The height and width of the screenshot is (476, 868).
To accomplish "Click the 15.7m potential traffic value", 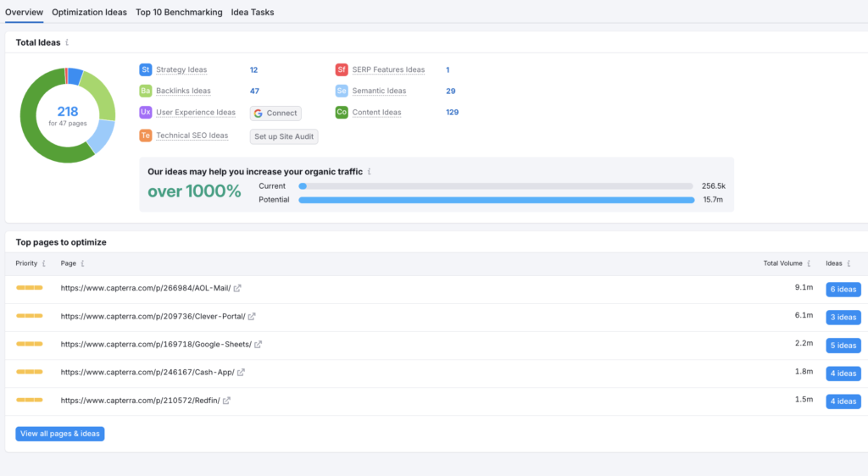I will pos(713,200).
